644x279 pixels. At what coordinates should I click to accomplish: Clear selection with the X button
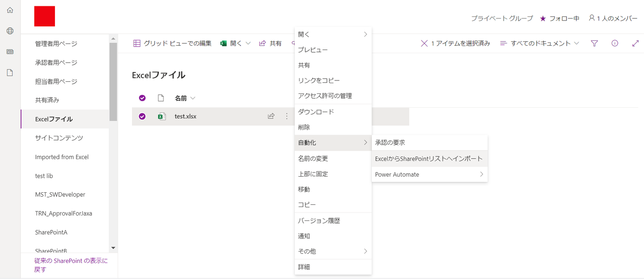(424, 43)
